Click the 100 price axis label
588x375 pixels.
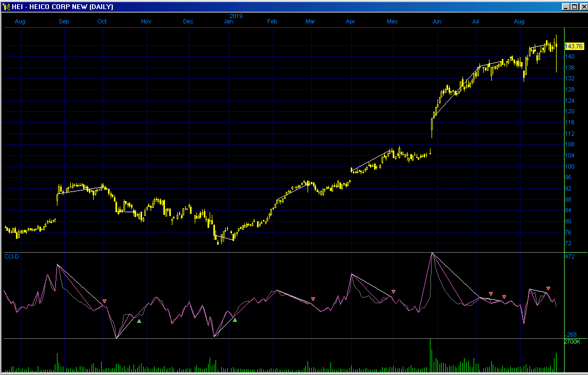click(569, 166)
